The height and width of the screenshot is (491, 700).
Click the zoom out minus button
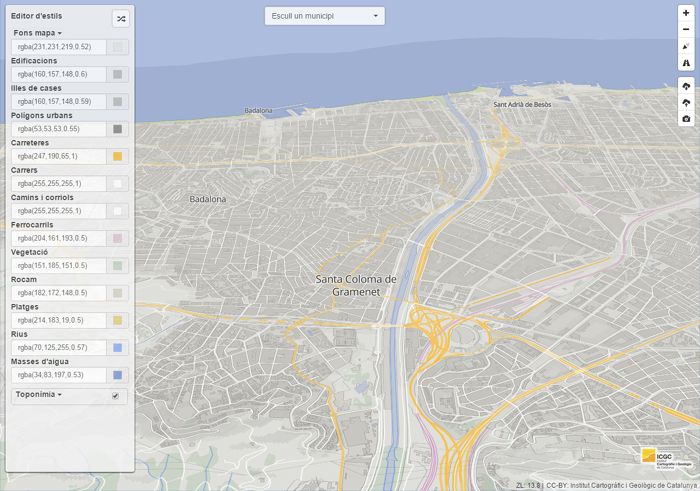pyautogui.click(x=686, y=30)
